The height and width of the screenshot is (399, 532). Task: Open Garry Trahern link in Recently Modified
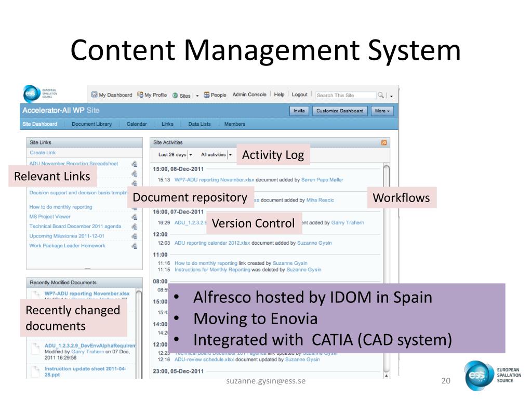(x=88, y=352)
